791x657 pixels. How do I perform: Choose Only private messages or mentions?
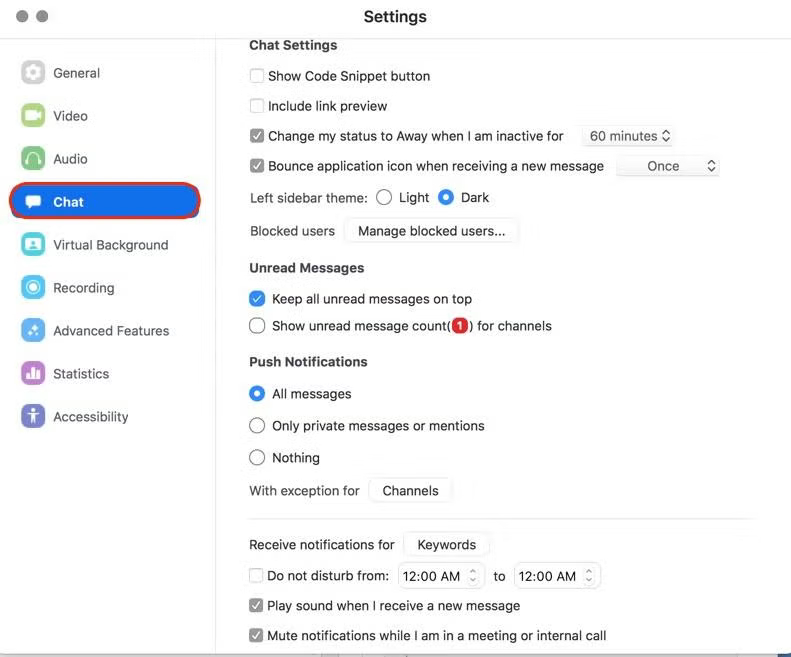point(257,426)
